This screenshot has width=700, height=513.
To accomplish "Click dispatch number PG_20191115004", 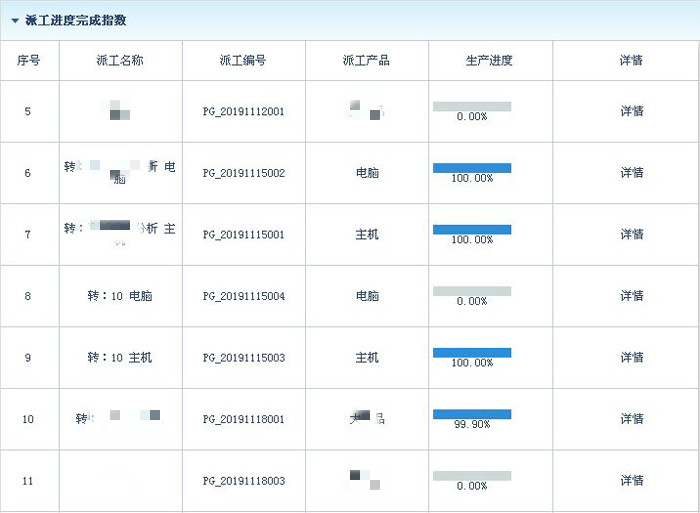I will tap(243, 297).
